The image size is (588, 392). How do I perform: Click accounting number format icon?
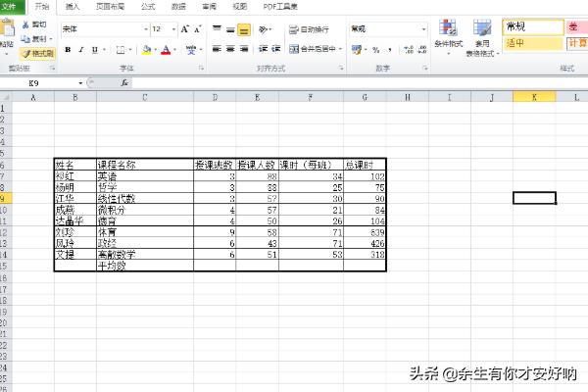[x=357, y=50]
